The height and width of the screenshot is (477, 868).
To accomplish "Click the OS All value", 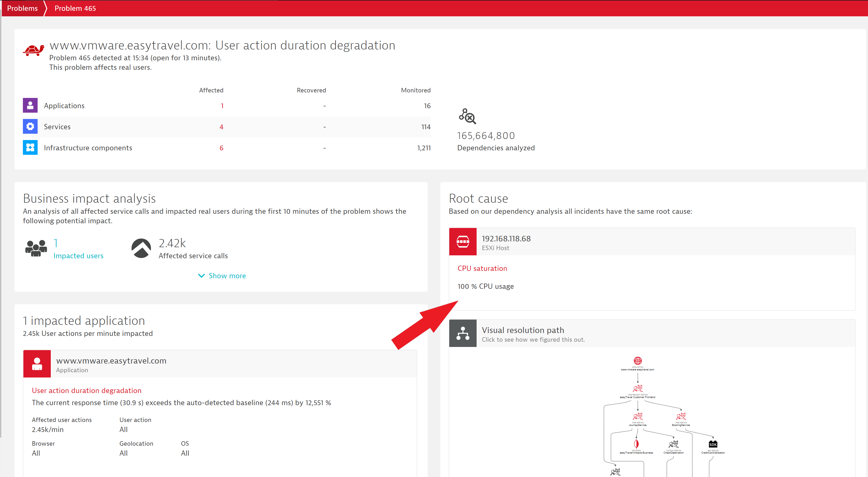I will point(185,453).
